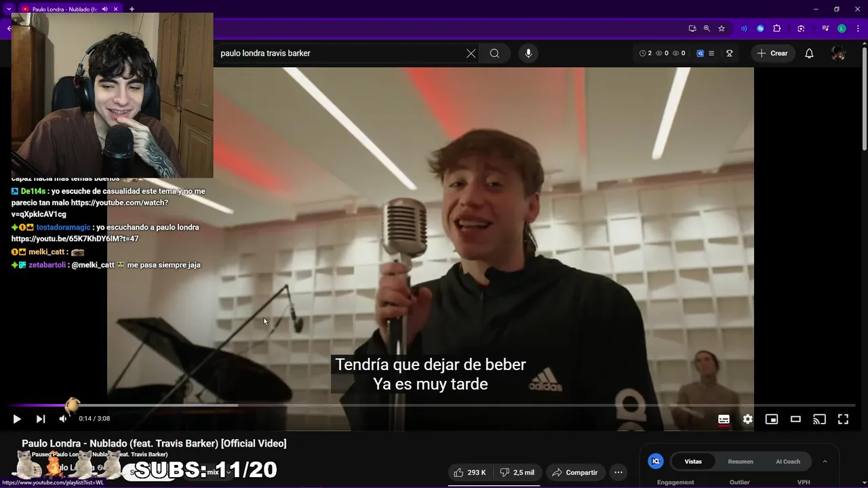
Task: Start voice search with microphone
Action: coord(528,54)
